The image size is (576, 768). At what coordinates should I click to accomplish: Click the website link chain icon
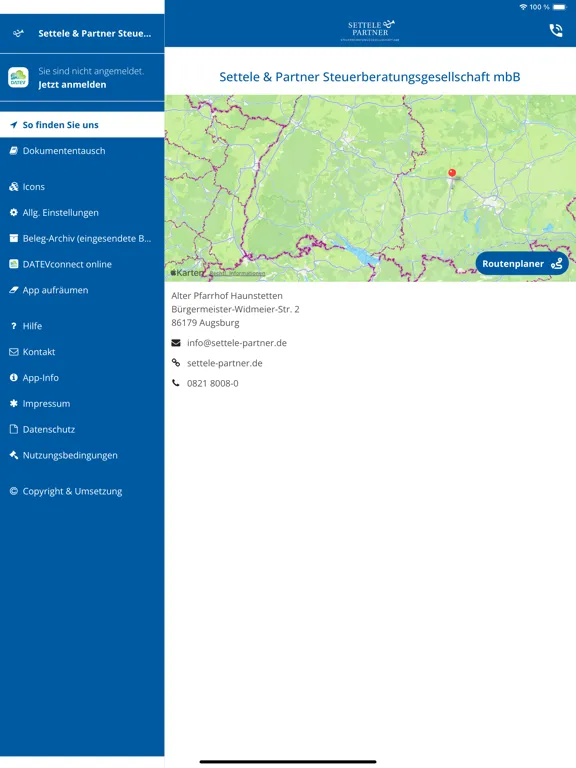(176, 363)
